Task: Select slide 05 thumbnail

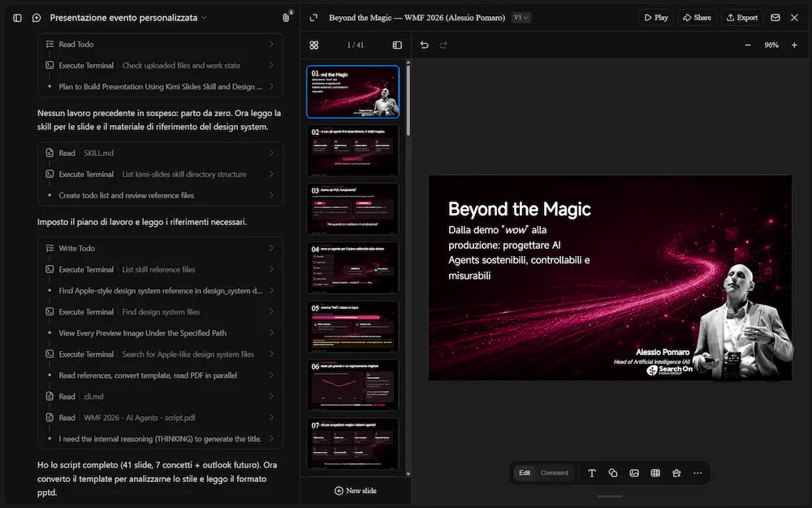Action: [x=352, y=327]
